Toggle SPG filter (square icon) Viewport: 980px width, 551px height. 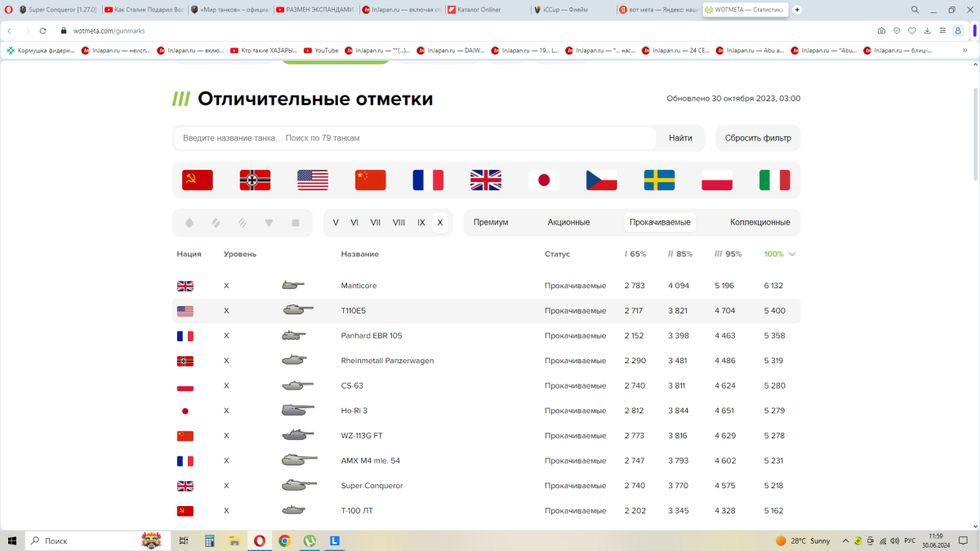[x=296, y=223]
